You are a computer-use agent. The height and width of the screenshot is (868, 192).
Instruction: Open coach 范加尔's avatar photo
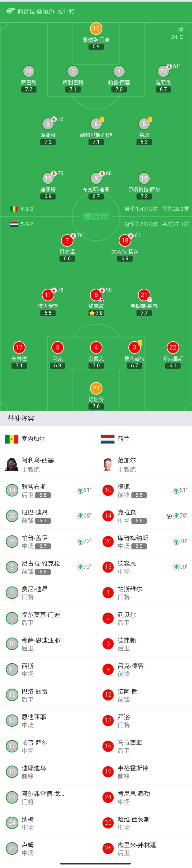(108, 465)
